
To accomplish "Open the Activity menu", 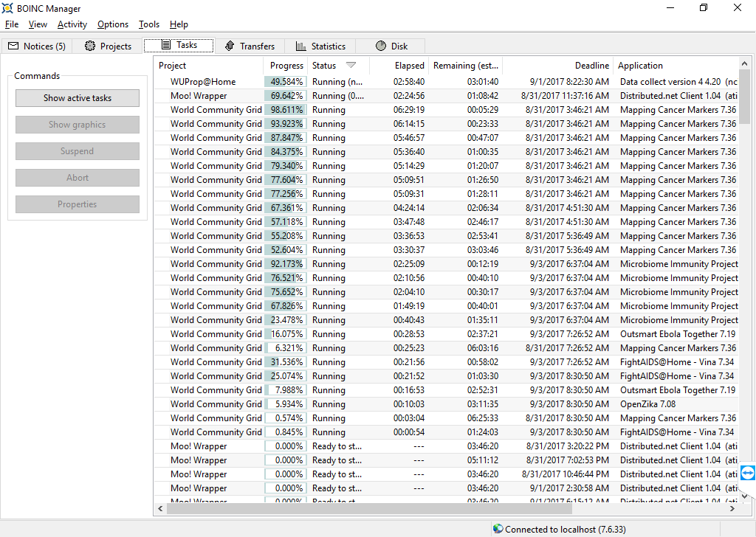I will 72,24.
